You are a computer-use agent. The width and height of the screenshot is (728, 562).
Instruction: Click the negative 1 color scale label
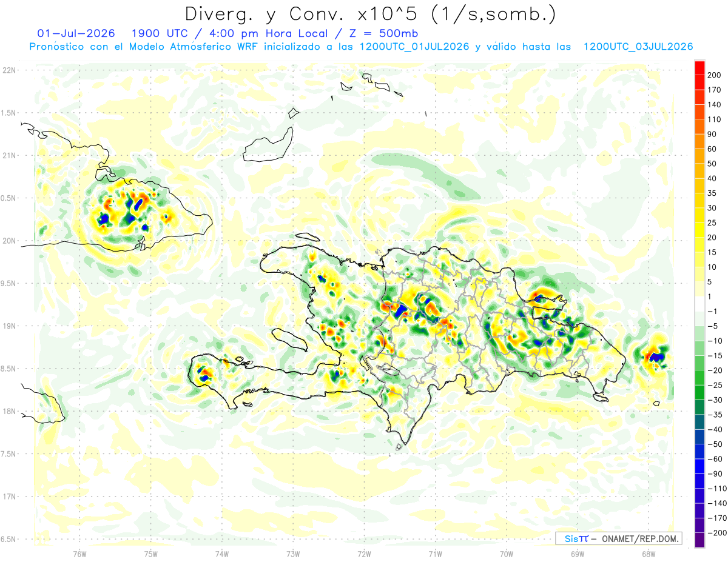pyautogui.click(x=713, y=312)
